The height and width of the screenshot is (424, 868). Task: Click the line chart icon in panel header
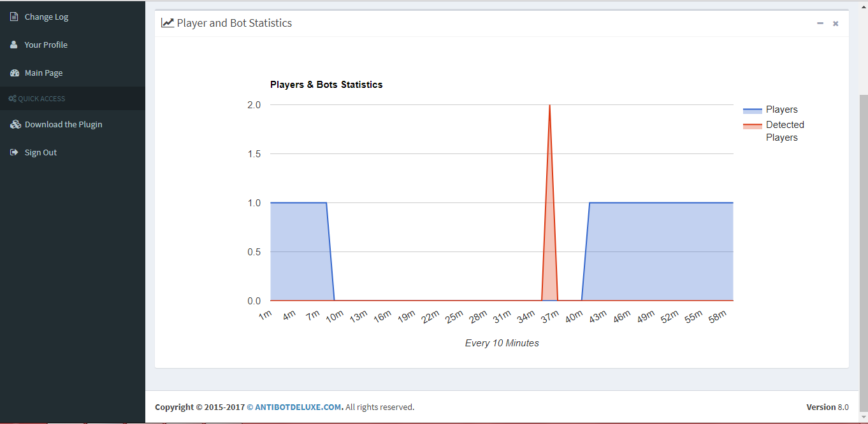[x=168, y=23]
